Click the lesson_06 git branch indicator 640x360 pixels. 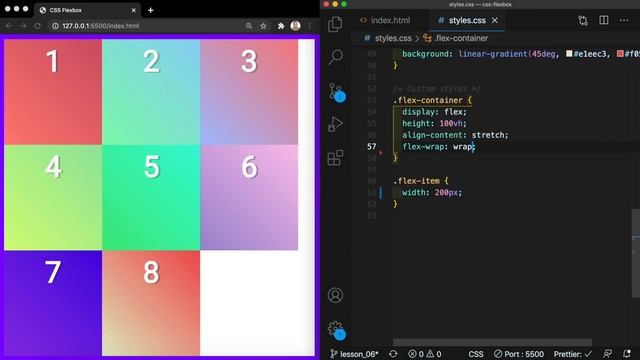pyautogui.click(x=354, y=354)
